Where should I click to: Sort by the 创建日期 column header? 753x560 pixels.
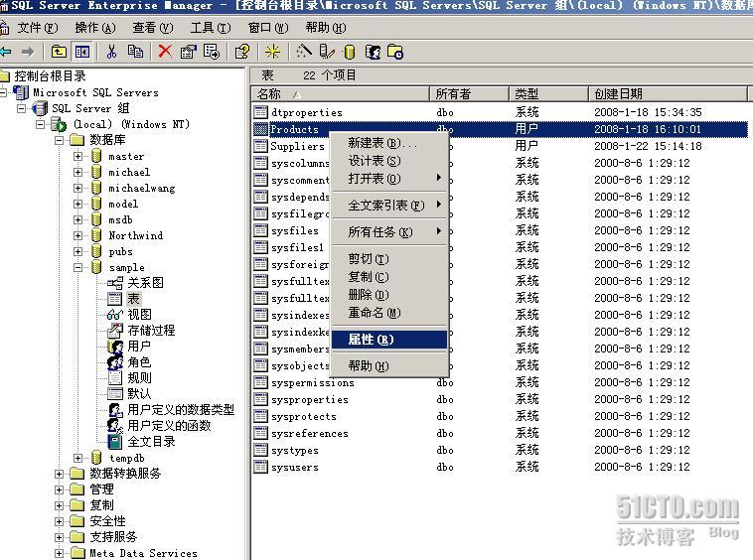pos(668,93)
